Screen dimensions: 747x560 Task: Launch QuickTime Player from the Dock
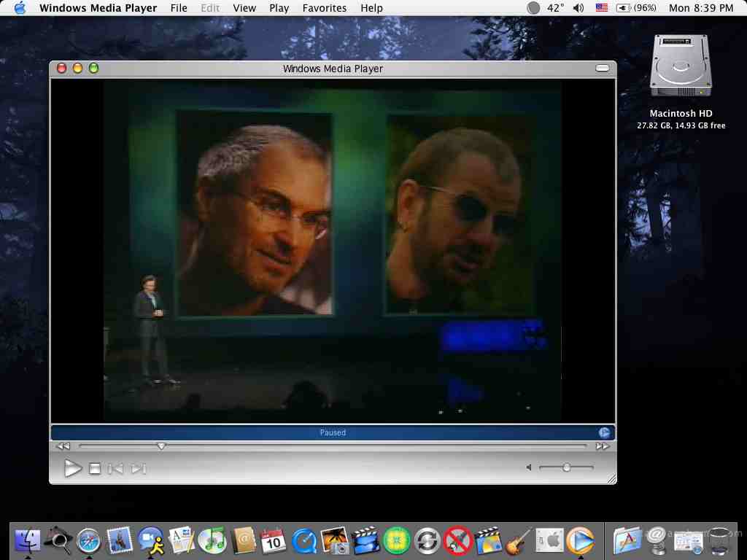pos(304,542)
